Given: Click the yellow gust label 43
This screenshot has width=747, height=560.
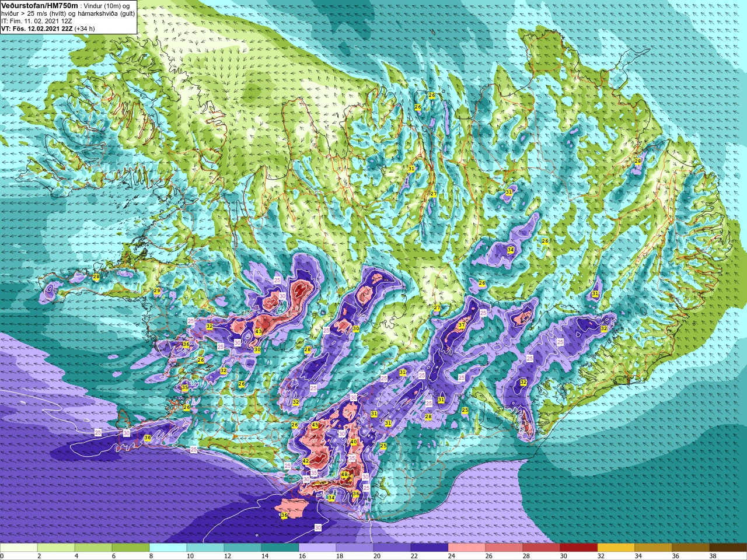Looking at the screenshot, I should pyautogui.click(x=259, y=331).
